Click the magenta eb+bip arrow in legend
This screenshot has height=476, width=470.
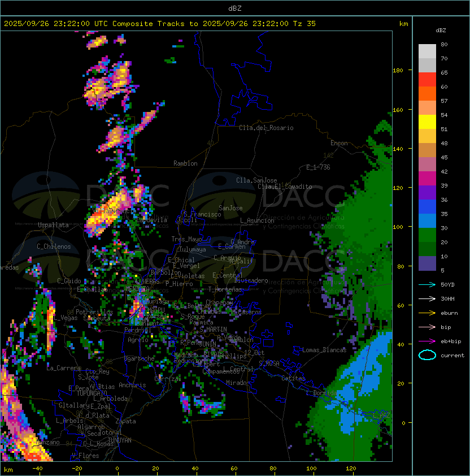pyautogui.click(x=427, y=341)
